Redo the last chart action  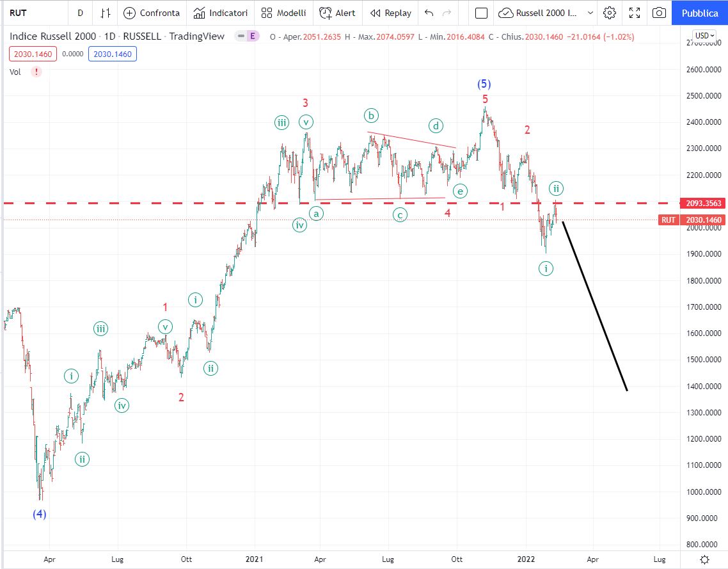click(x=447, y=13)
